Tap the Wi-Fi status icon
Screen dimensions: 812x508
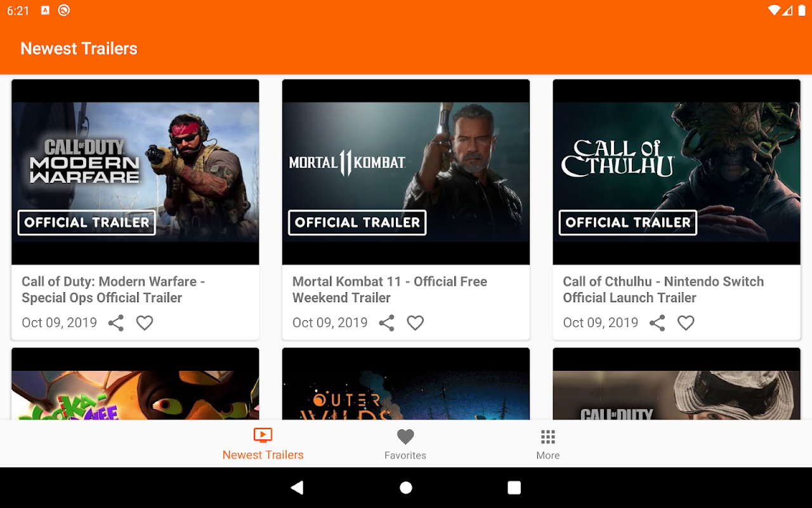point(774,10)
